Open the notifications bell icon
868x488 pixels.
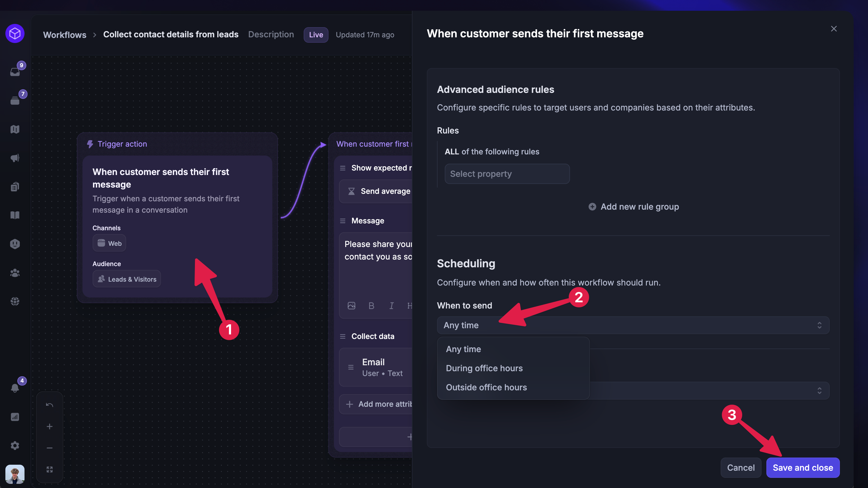coord(15,388)
